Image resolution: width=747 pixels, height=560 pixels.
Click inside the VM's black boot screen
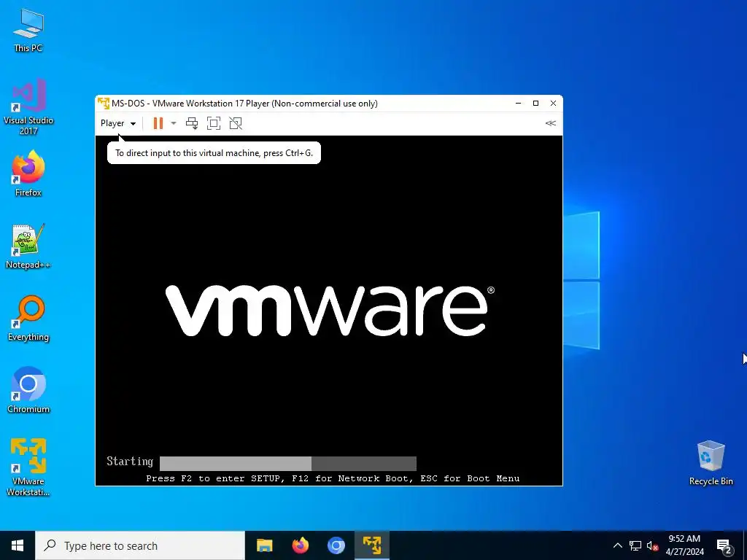tap(329, 311)
